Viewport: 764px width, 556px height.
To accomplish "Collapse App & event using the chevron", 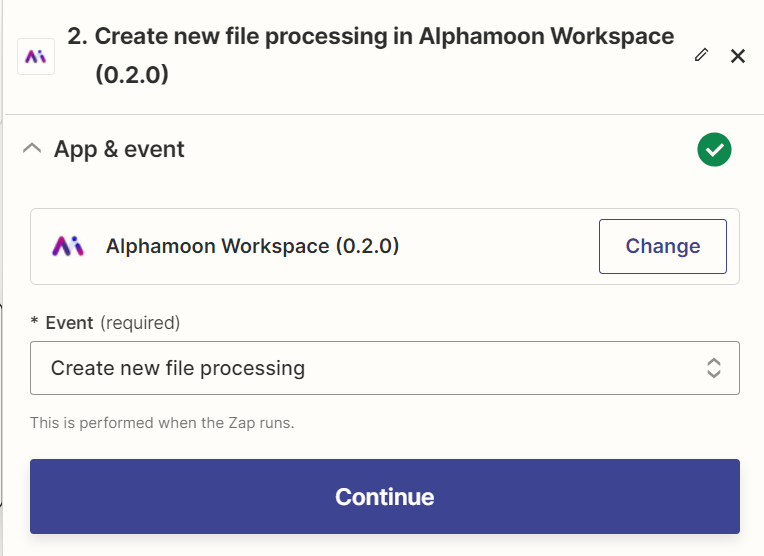I will pyautogui.click(x=32, y=149).
